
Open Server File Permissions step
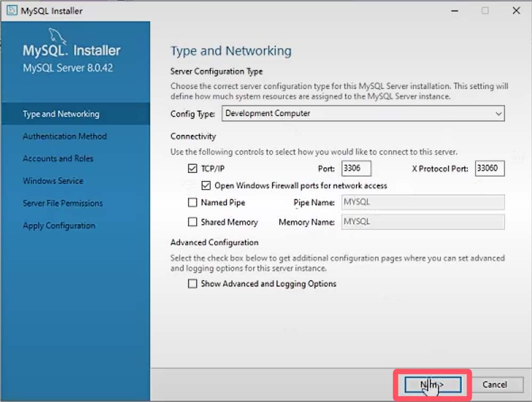click(62, 203)
